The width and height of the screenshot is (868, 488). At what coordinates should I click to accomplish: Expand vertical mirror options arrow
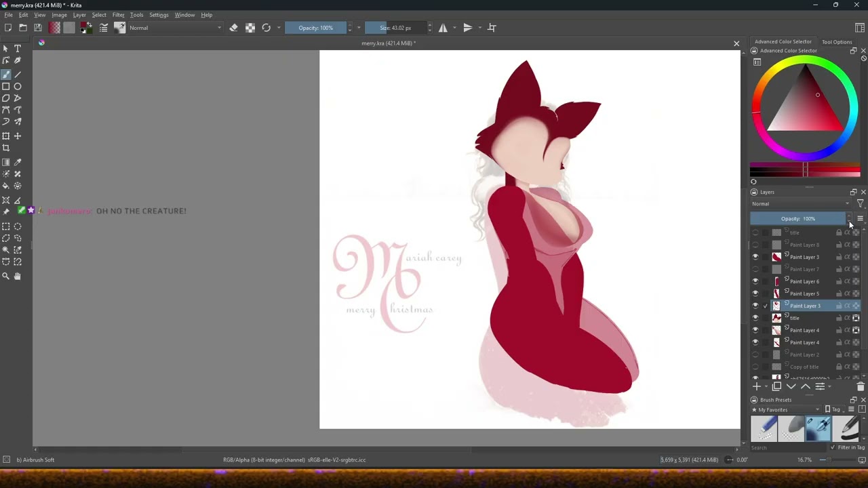click(479, 28)
